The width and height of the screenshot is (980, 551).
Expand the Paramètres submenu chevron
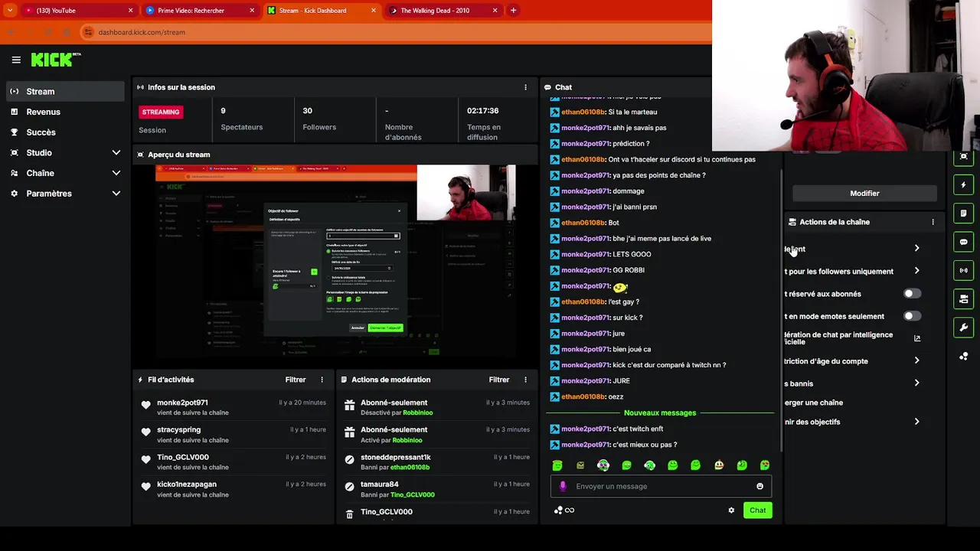click(116, 194)
